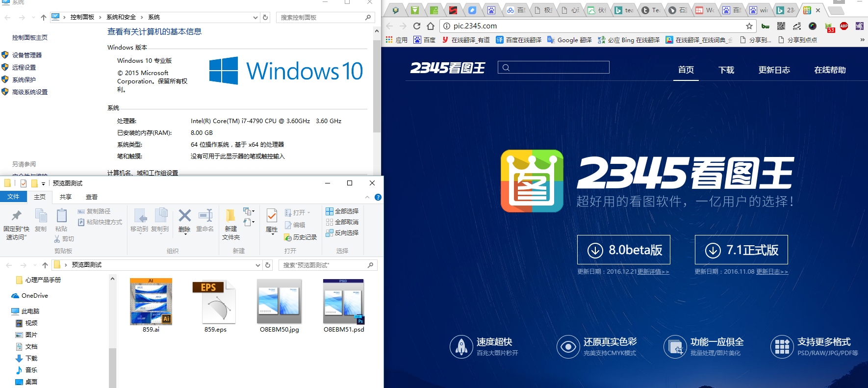Screen dimensions: 868x388
Task: Click the ABP extension icon in Chrome
Action: [x=844, y=26]
